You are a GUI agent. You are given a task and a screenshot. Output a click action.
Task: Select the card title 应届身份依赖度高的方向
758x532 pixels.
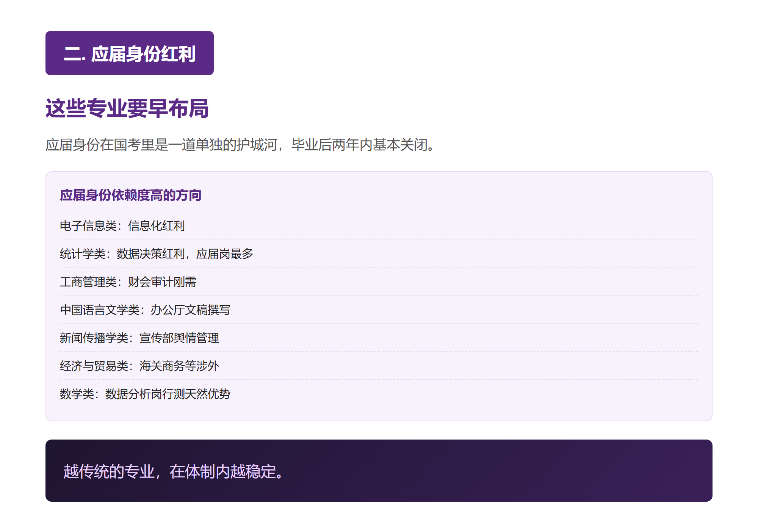[x=130, y=195]
